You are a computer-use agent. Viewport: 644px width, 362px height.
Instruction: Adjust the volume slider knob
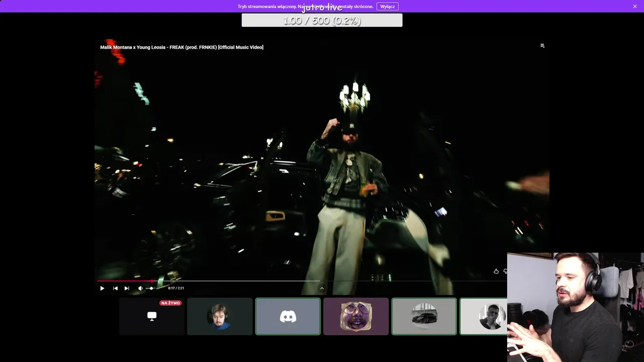click(x=151, y=289)
